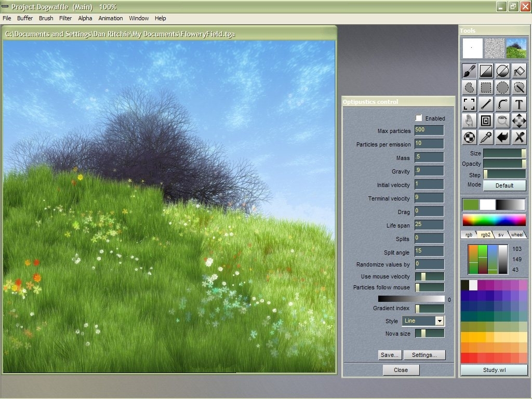The image size is (532, 399).
Task: Switch to the wheel color tab
Action: 517,234
